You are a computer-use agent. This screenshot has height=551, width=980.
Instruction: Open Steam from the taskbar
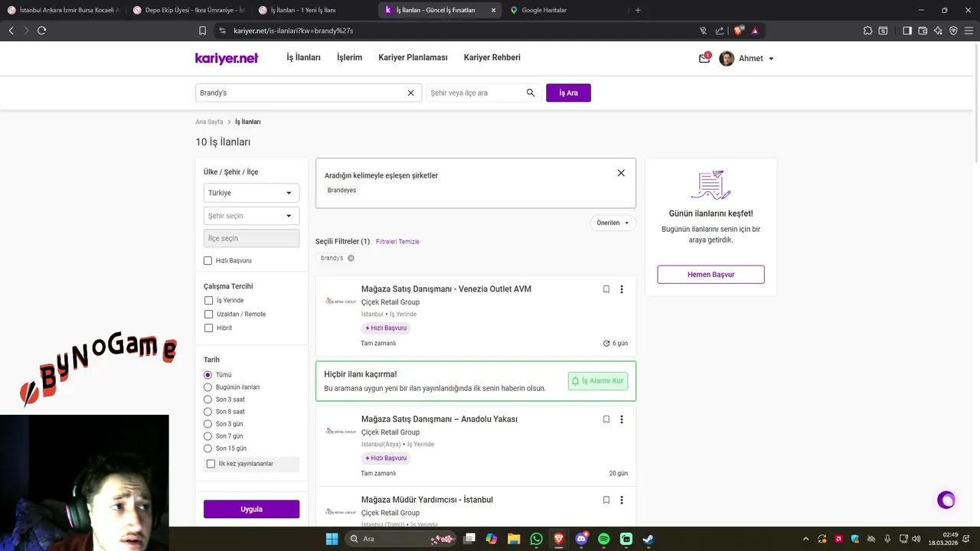[x=648, y=539]
